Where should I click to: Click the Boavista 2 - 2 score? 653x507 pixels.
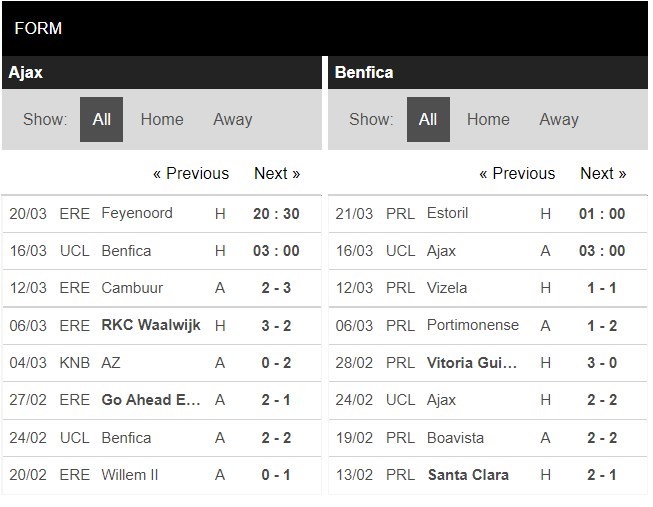[x=602, y=438]
